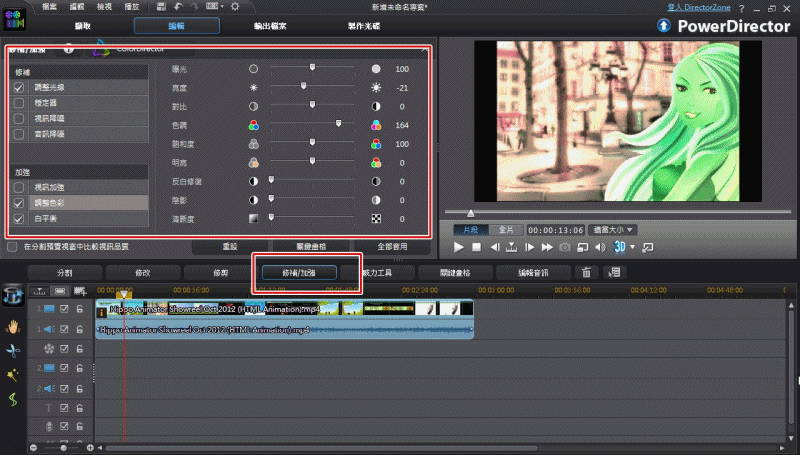800x455 pixels.
Task: Click the 修補/加強 button above timeline
Action: click(x=299, y=273)
